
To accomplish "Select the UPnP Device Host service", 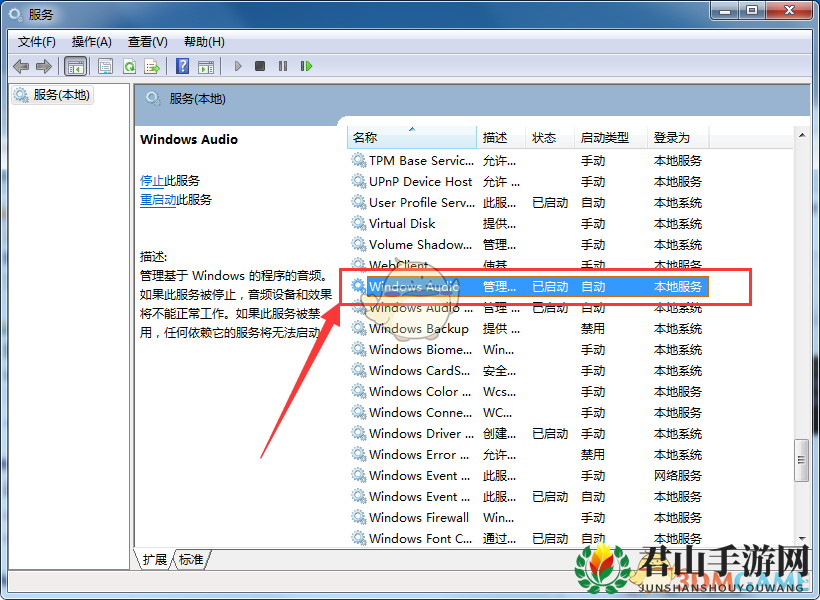I will [x=528, y=182].
